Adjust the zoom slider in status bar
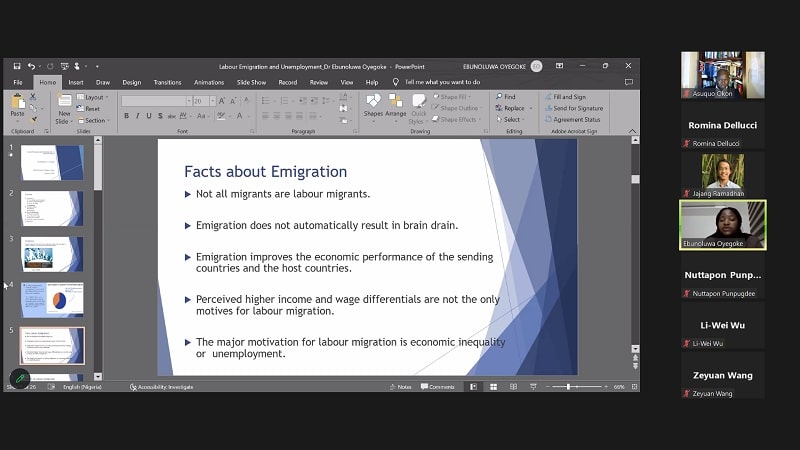Viewport: 800px width, 450px height. pyautogui.click(x=569, y=386)
